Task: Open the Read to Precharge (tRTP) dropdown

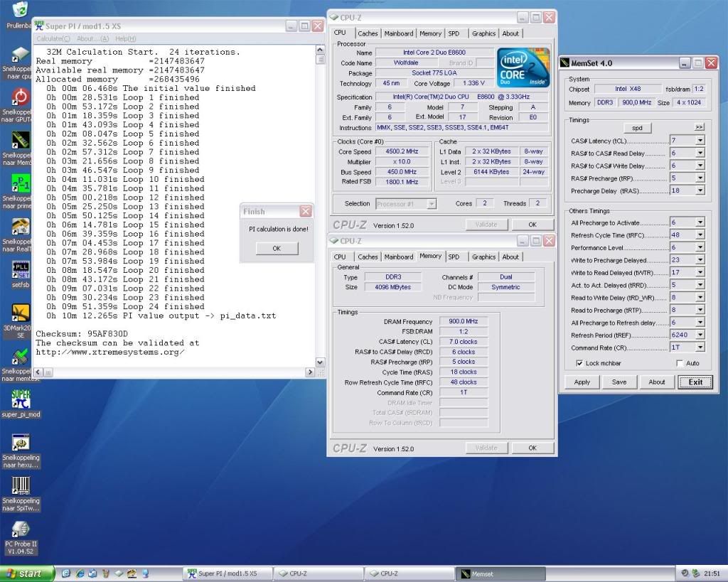Action: pos(700,310)
